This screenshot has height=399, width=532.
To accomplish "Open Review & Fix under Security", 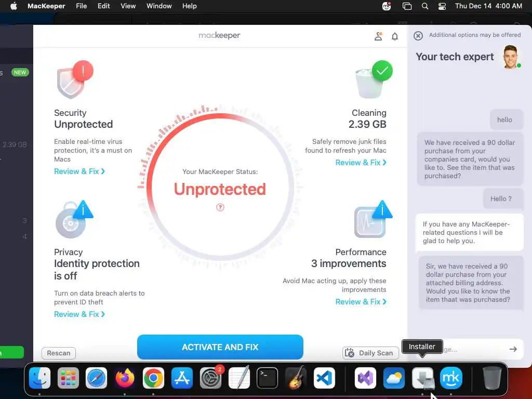I will click(79, 171).
